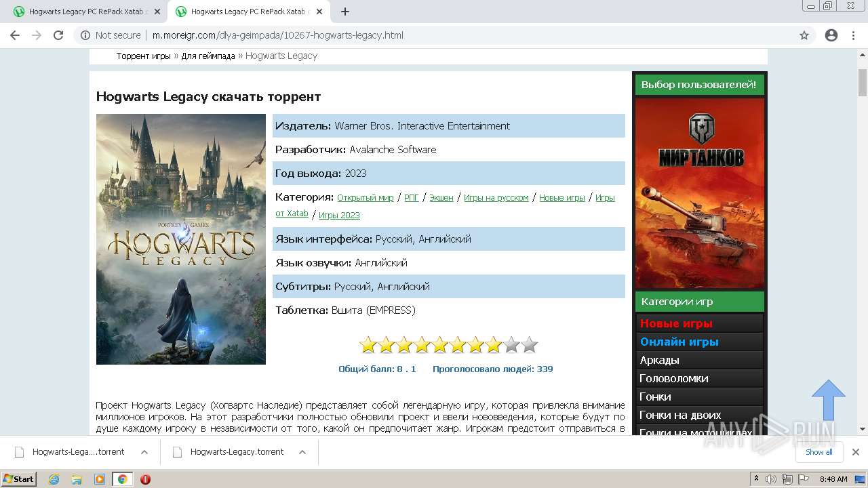Open Новые игры in the sidebar categories

pyautogui.click(x=700, y=323)
